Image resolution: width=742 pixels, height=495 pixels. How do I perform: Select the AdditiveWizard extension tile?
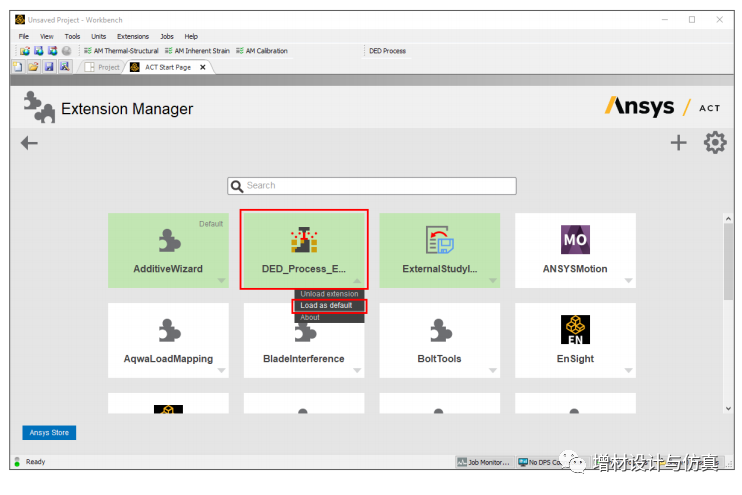pos(168,250)
